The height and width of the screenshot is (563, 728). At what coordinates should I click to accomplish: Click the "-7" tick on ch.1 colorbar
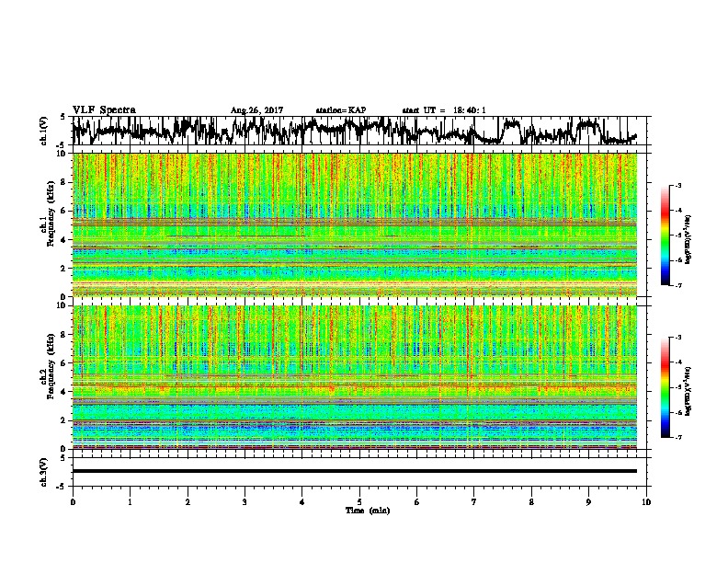point(678,285)
